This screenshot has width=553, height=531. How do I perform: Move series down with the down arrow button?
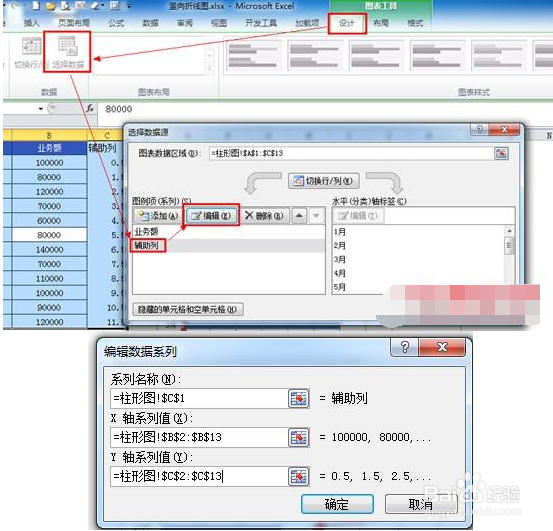click(x=316, y=215)
